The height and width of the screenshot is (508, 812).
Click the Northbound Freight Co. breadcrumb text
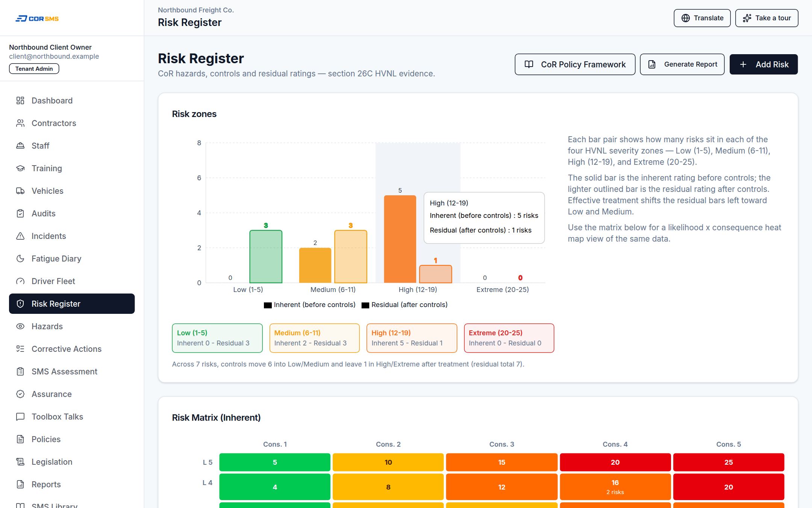pyautogui.click(x=196, y=10)
